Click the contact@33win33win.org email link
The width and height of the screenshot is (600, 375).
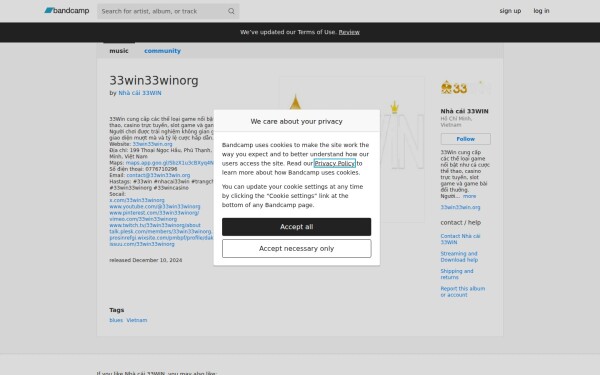click(158, 175)
